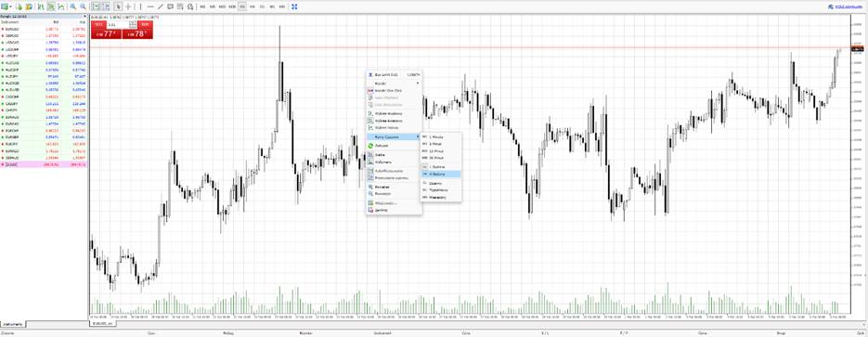Click the zoom in magnifier icon
Image resolution: width=868 pixels, height=337 pixels.
click(73, 6)
